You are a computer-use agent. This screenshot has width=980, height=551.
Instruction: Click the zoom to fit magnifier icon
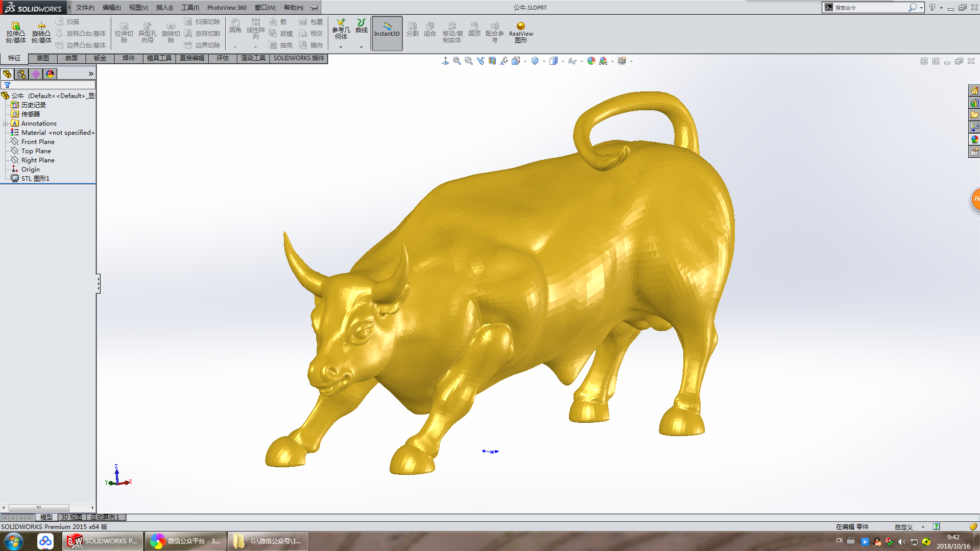point(457,61)
